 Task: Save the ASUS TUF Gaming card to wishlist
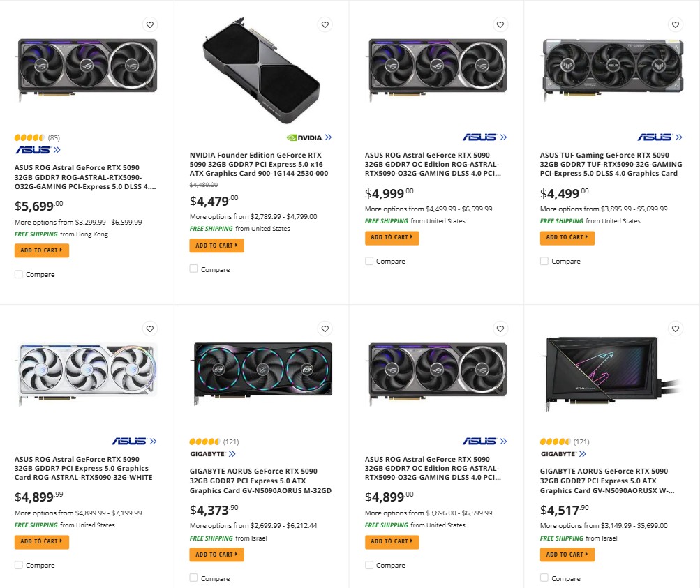pos(675,24)
